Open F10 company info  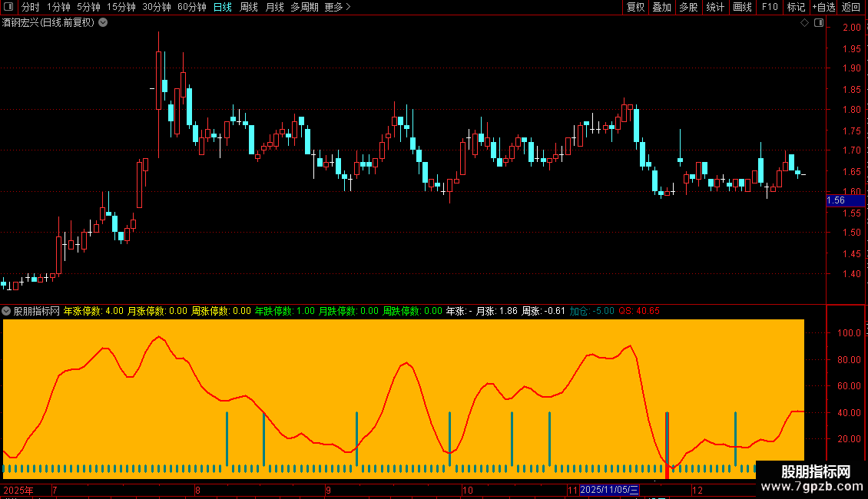[770, 7]
